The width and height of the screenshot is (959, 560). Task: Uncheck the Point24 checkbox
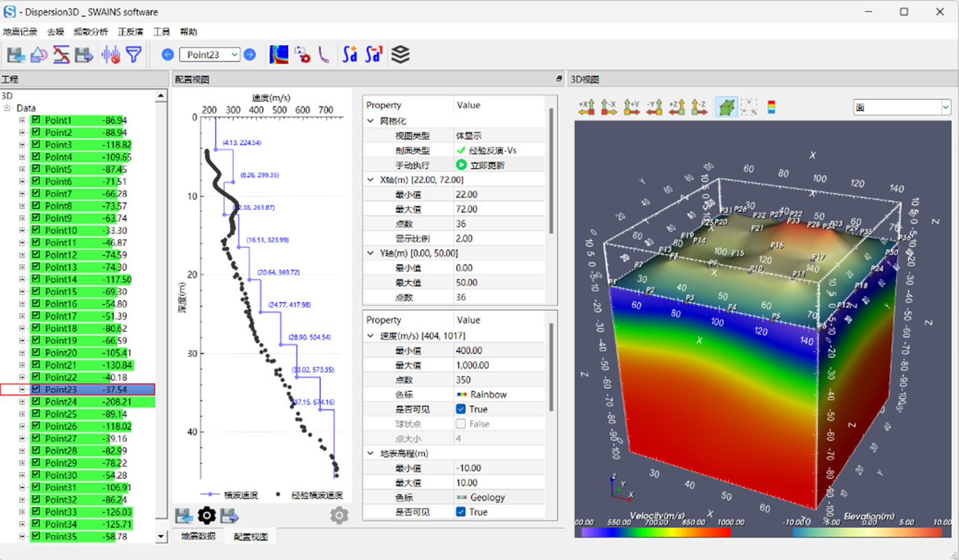[36, 402]
